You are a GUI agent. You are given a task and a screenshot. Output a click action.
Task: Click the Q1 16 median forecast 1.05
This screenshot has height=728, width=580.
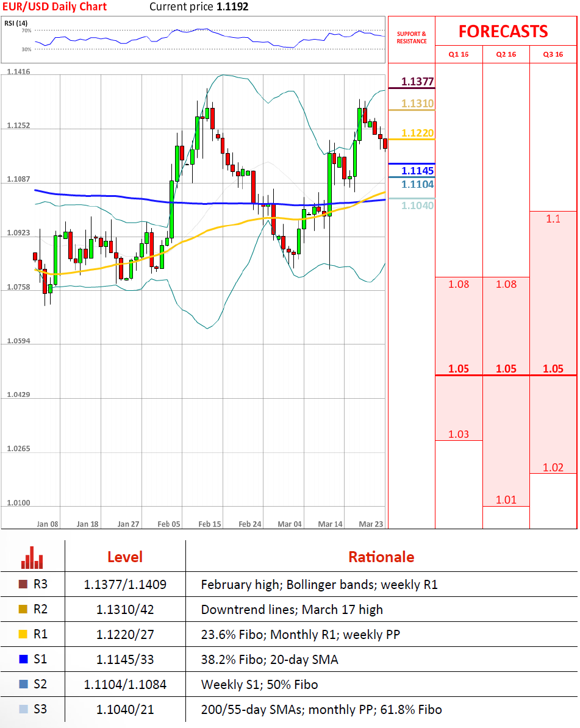(459, 369)
